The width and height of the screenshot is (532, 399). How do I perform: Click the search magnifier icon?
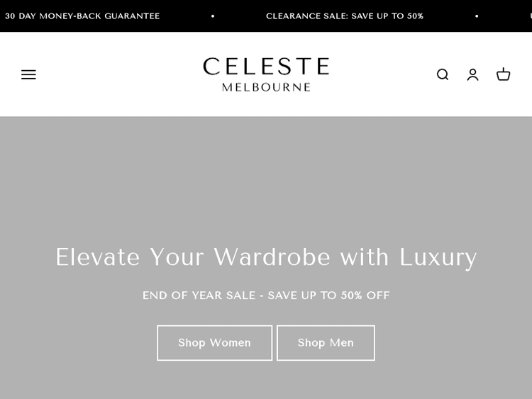(x=443, y=74)
